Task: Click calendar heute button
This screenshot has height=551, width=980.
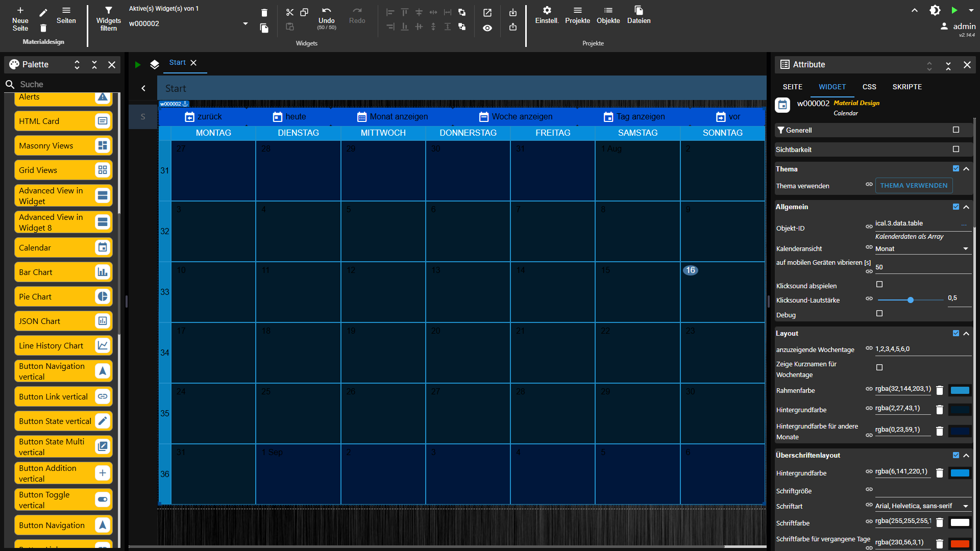Action: (289, 117)
